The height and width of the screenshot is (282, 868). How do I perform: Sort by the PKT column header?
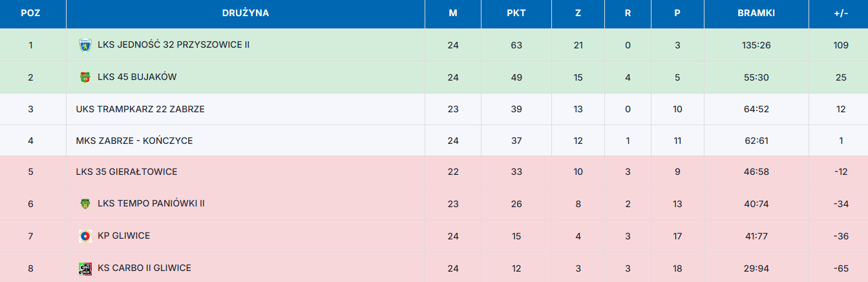tap(516, 13)
